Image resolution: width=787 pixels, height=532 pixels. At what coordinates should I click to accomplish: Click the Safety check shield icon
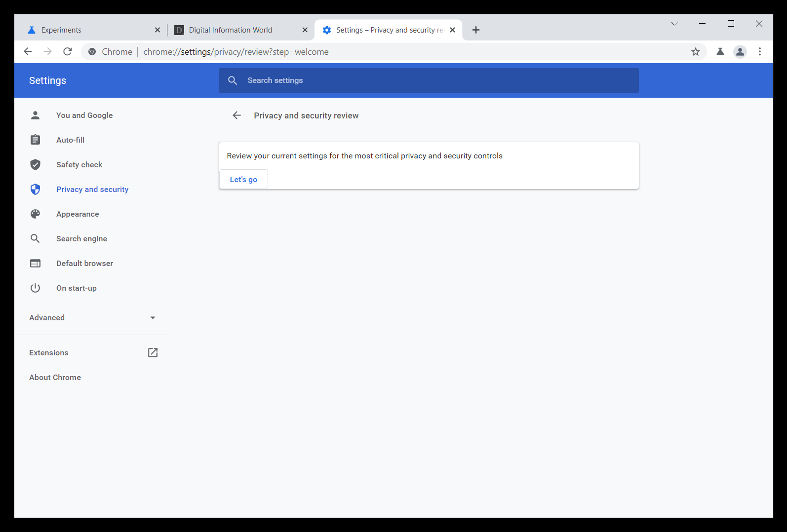[35, 164]
